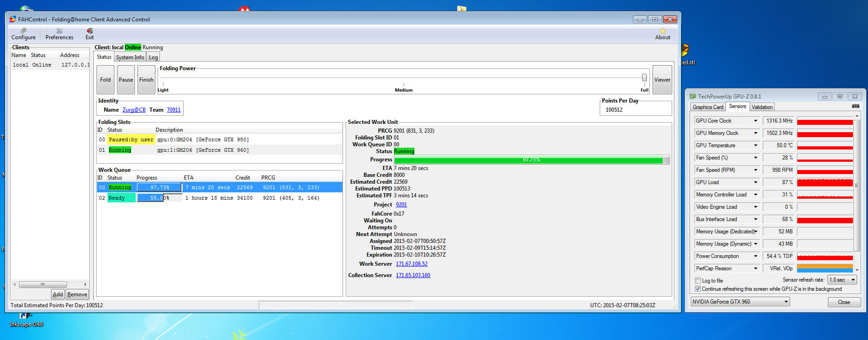Click the Exit toolbar icon
The height and width of the screenshot is (340, 868).
(x=90, y=34)
